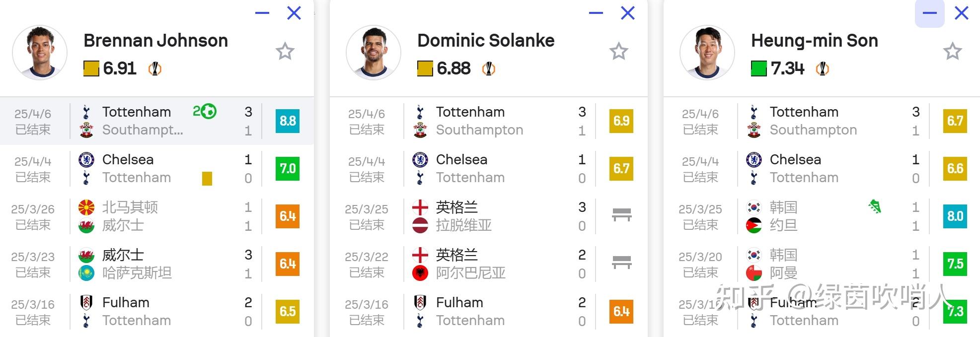980x337 pixels.
Task: Close the Dominic Solanke panel
Action: pos(628,13)
